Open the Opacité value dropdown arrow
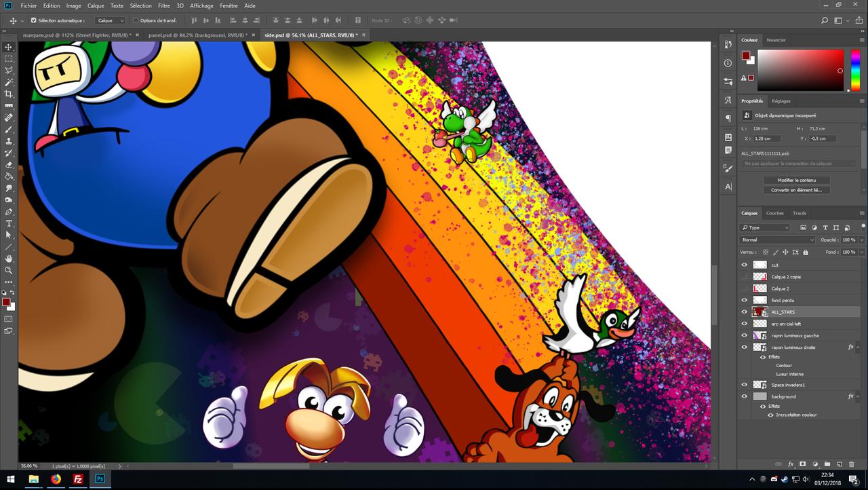Viewport: 868px width, 490px height. (x=862, y=240)
